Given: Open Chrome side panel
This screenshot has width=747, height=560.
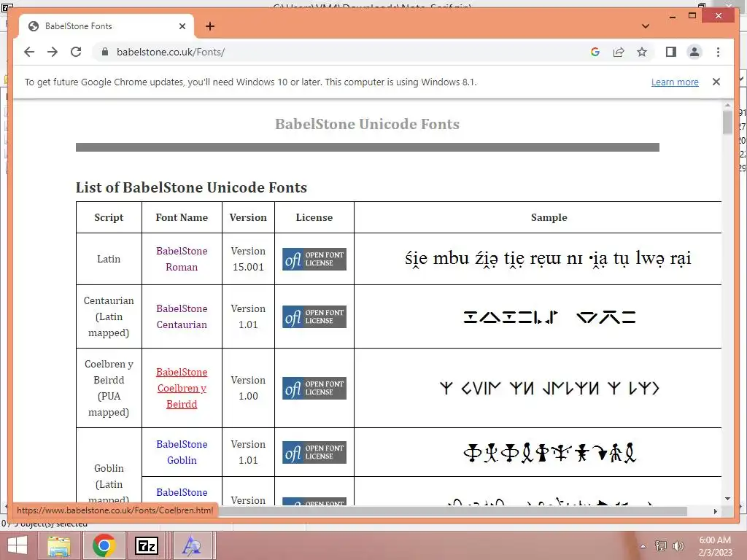Looking at the screenshot, I should tap(671, 52).
